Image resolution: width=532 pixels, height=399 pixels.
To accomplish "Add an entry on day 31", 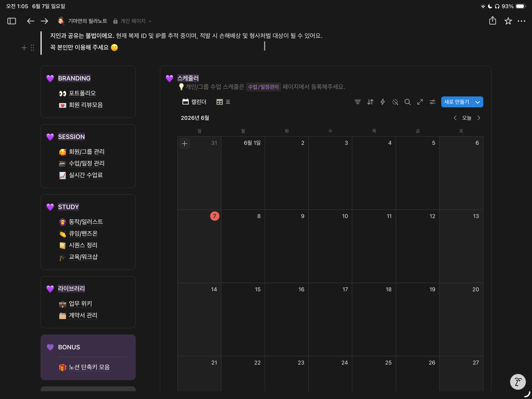I will coord(185,144).
